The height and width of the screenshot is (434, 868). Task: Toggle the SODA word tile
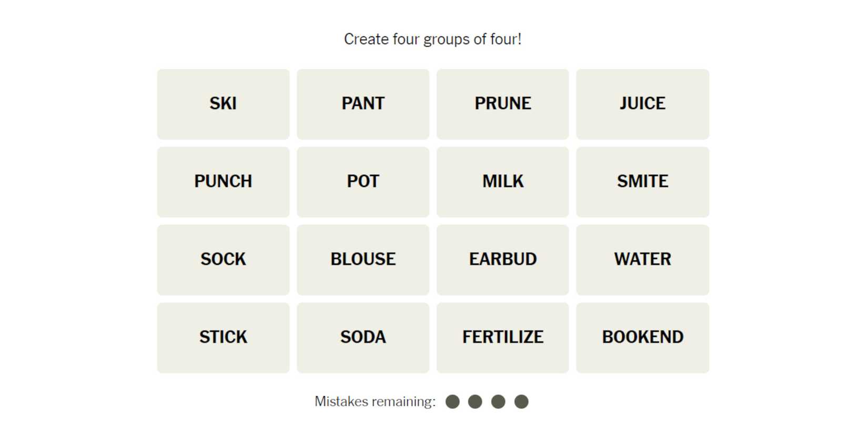(363, 337)
